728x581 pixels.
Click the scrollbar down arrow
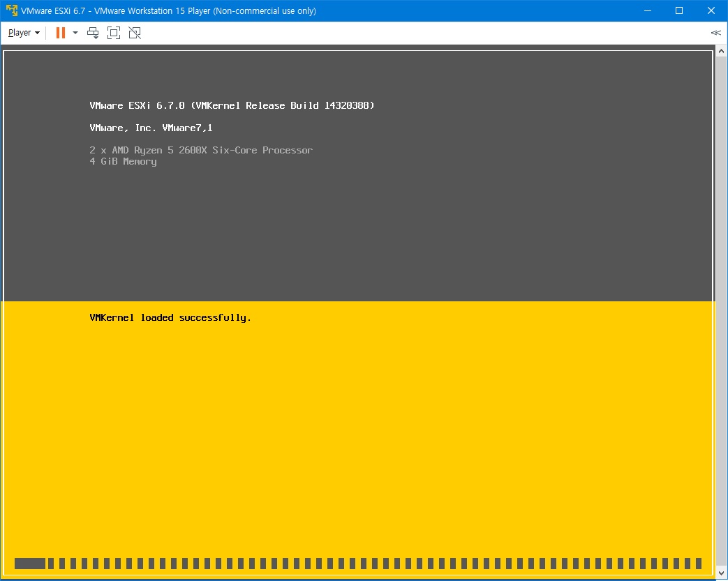click(x=721, y=573)
